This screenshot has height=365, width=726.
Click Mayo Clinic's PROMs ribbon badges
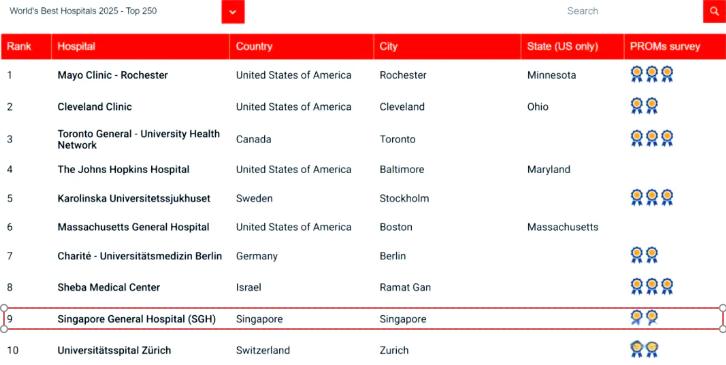(x=652, y=74)
